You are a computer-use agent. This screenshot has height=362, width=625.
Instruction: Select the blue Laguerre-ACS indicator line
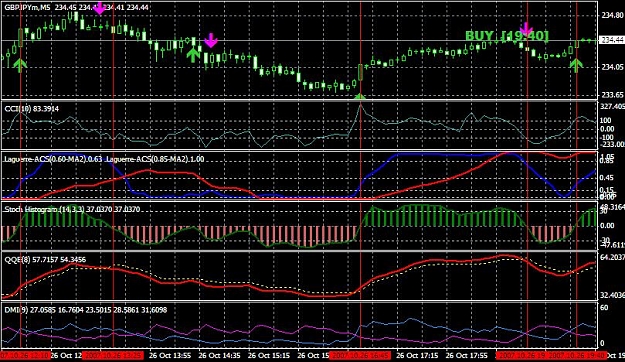438,155
